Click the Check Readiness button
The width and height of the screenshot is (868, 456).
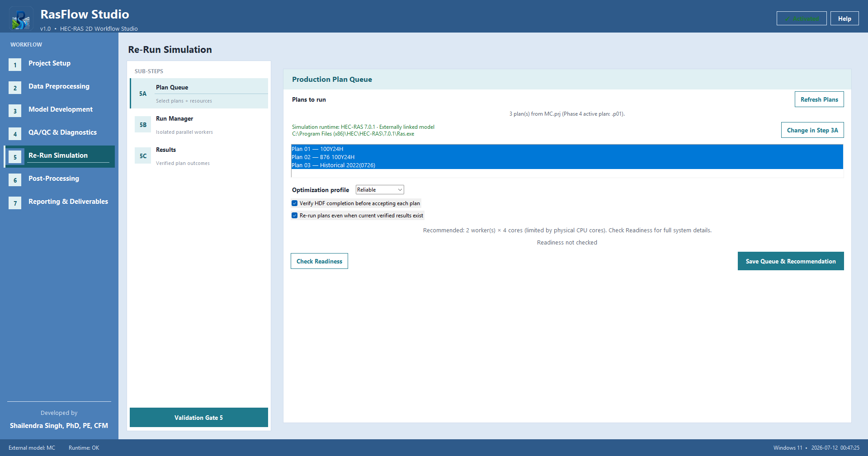pos(319,261)
